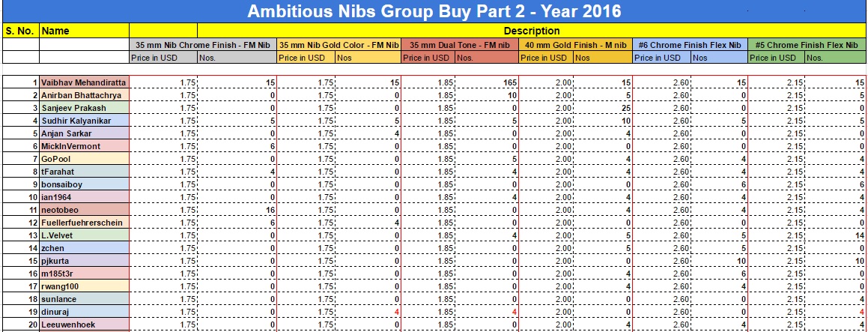Click the Leeuwenhoek name cell

click(84, 325)
